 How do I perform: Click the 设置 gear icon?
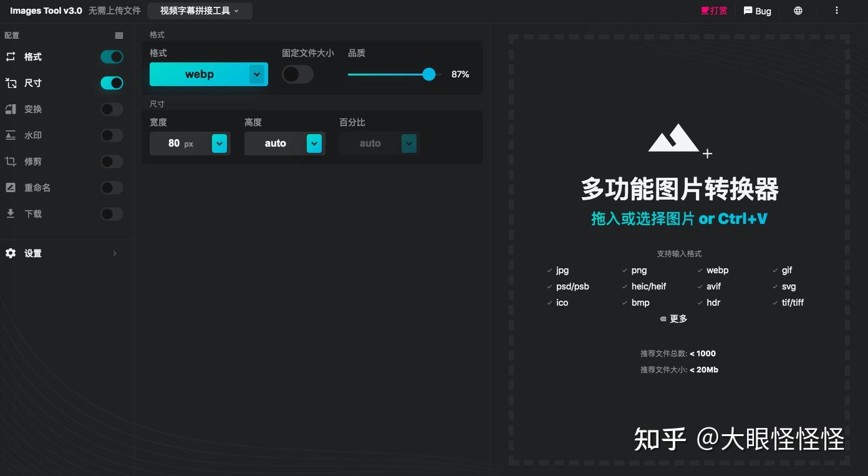(11, 253)
